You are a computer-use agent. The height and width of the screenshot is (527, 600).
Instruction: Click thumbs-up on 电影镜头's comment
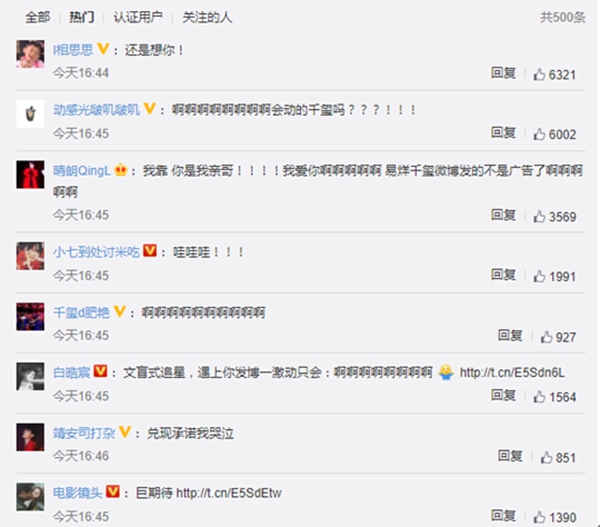click(540, 517)
